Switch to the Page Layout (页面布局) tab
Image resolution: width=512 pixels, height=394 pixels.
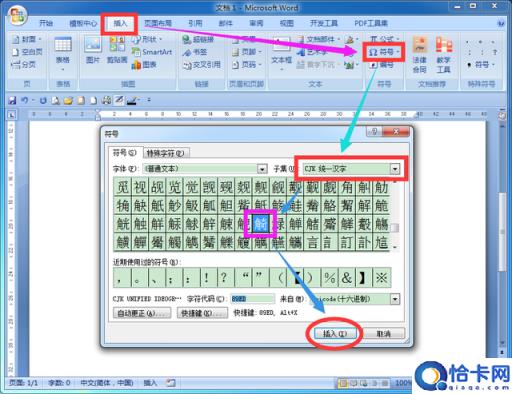158,23
